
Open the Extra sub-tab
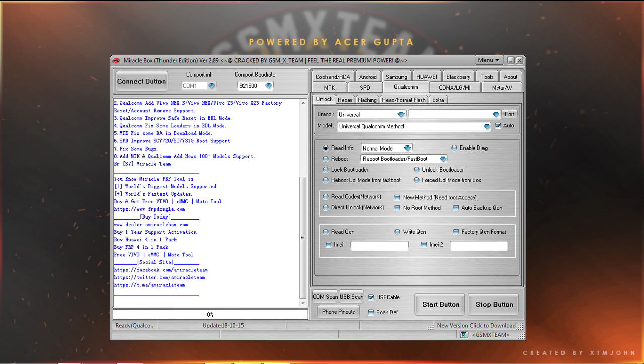(x=438, y=100)
